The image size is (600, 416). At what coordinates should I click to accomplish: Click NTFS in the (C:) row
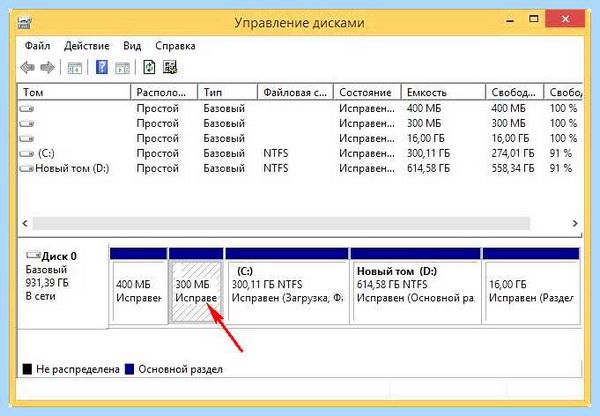pyautogui.click(x=276, y=153)
